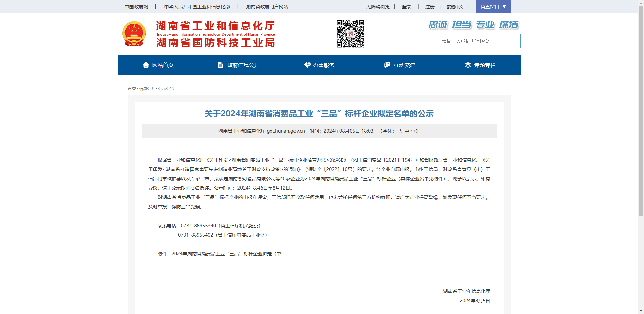
Task: Set font size to 小
Action: (413, 131)
